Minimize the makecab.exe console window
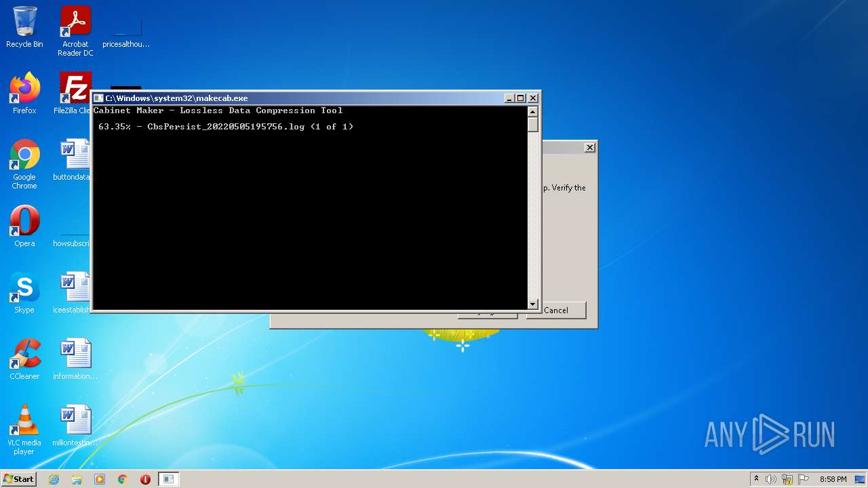The height and width of the screenshot is (488, 868). pyautogui.click(x=509, y=98)
